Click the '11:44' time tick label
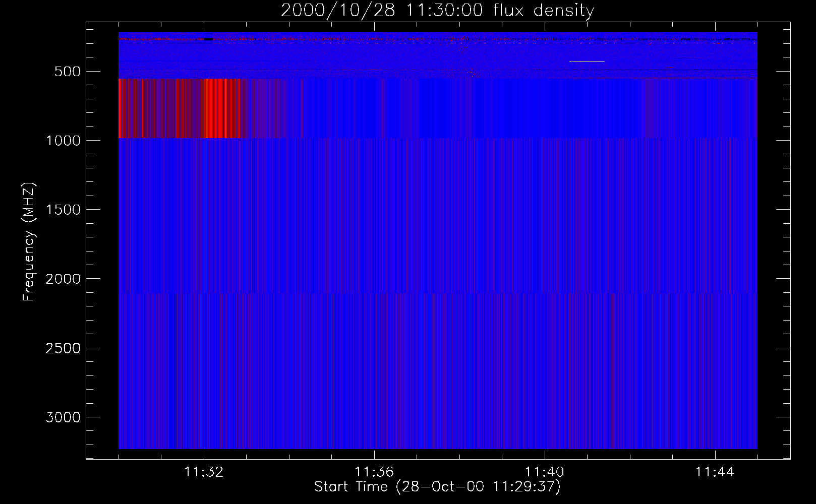Image resolution: width=816 pixels, height=504 pixels. [x=715, y=472]
